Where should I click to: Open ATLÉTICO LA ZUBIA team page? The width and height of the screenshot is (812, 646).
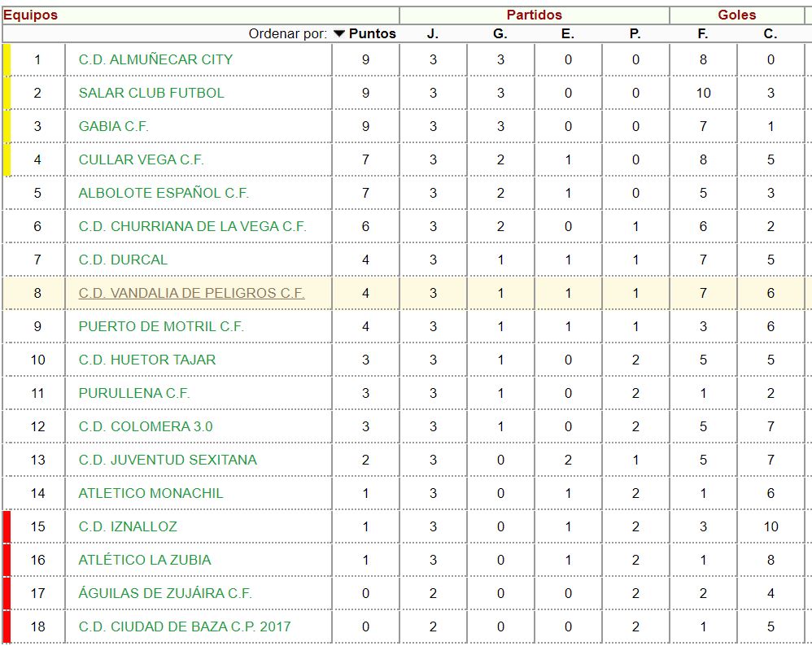tap(145, 560)
